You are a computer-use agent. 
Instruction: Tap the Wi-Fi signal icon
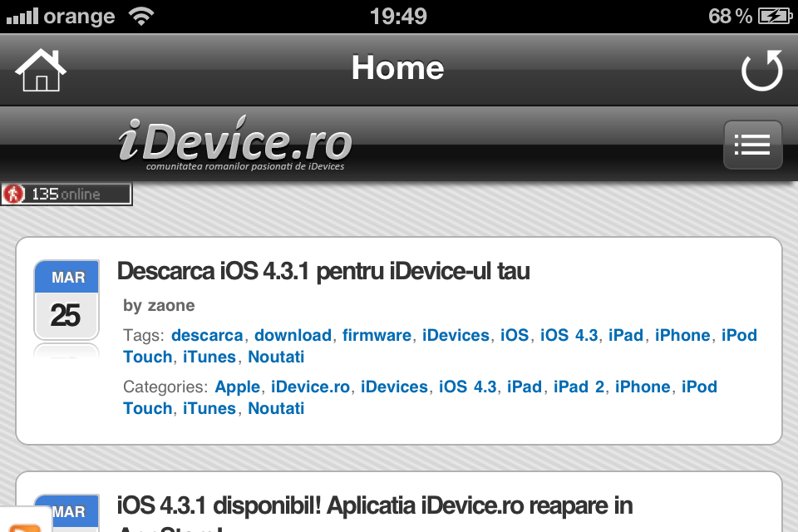[x=141, y=17]
